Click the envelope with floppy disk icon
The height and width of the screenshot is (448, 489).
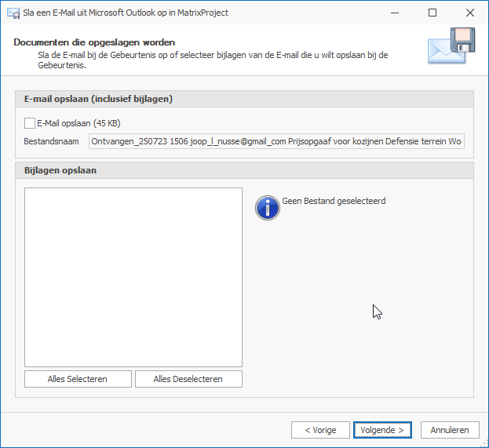click(x=451, y=46)
